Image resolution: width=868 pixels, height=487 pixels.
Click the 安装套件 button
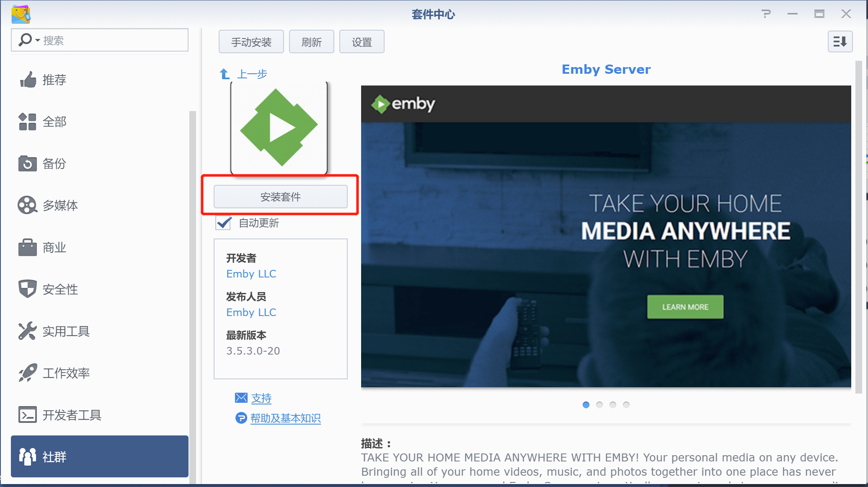pyautogui.click(x=280, y=196)
